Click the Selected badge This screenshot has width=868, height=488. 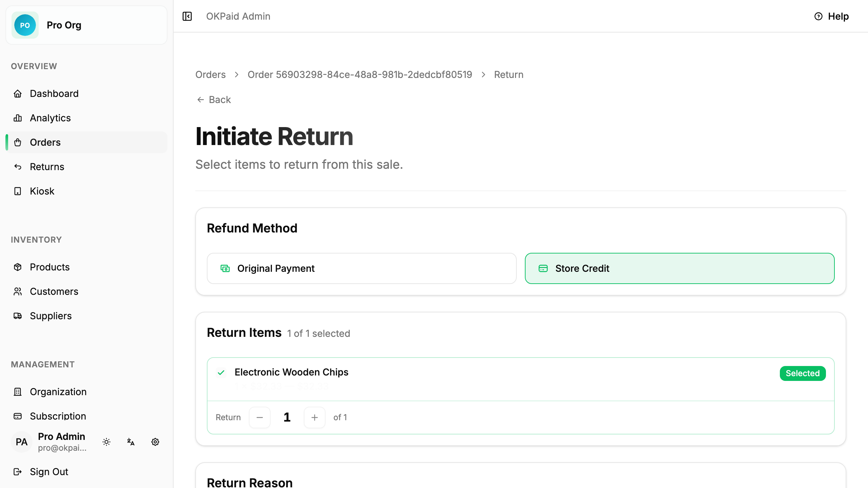pyautogui.click(x=803, y=373)
